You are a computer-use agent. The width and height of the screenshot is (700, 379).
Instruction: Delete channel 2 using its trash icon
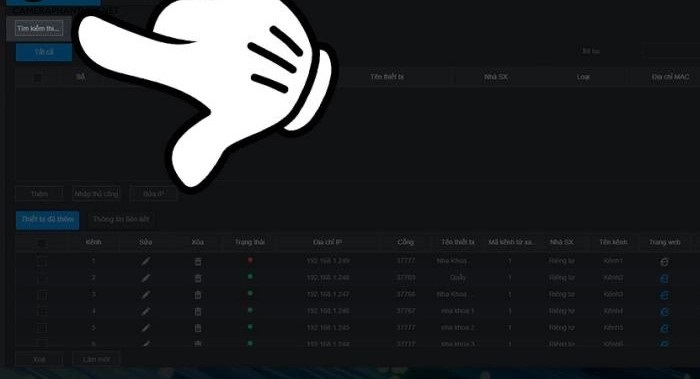[198, 278]
